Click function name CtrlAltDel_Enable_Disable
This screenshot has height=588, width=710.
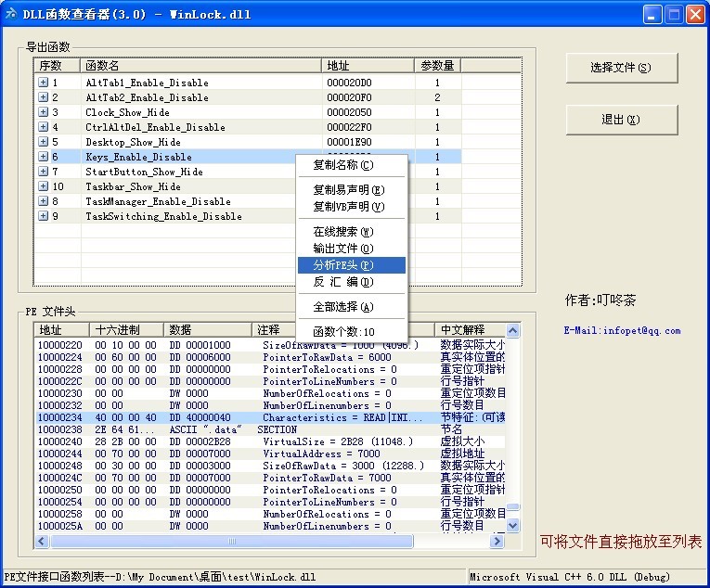(155, 127)
